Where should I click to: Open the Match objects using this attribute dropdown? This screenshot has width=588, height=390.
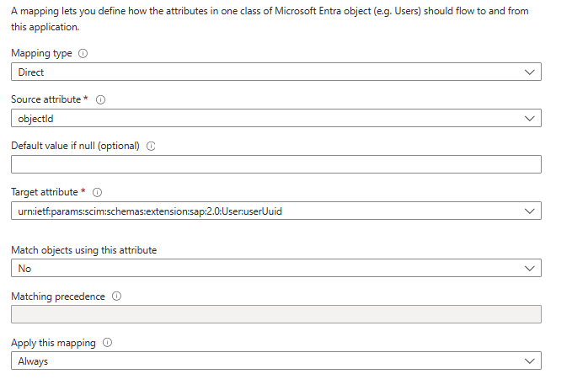(275, 269)
